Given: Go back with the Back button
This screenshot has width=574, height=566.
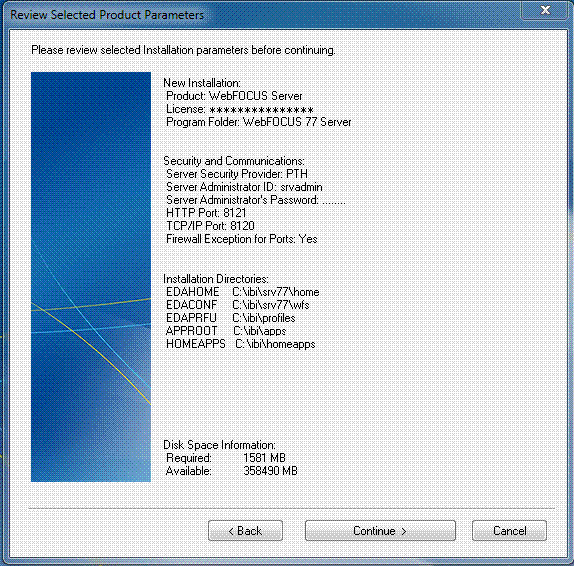Looking at the screenshot, I should tap(245, 530).
